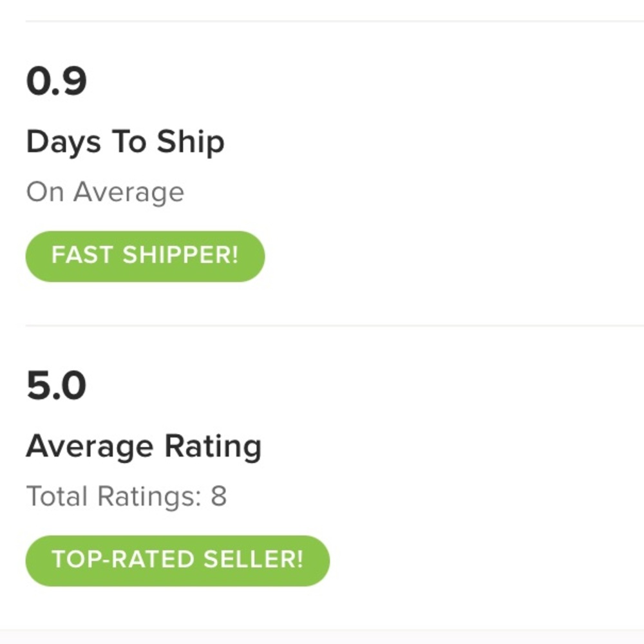Click the On Average subtitle text
Screen dimensions: 644x644
click(105, 191)
